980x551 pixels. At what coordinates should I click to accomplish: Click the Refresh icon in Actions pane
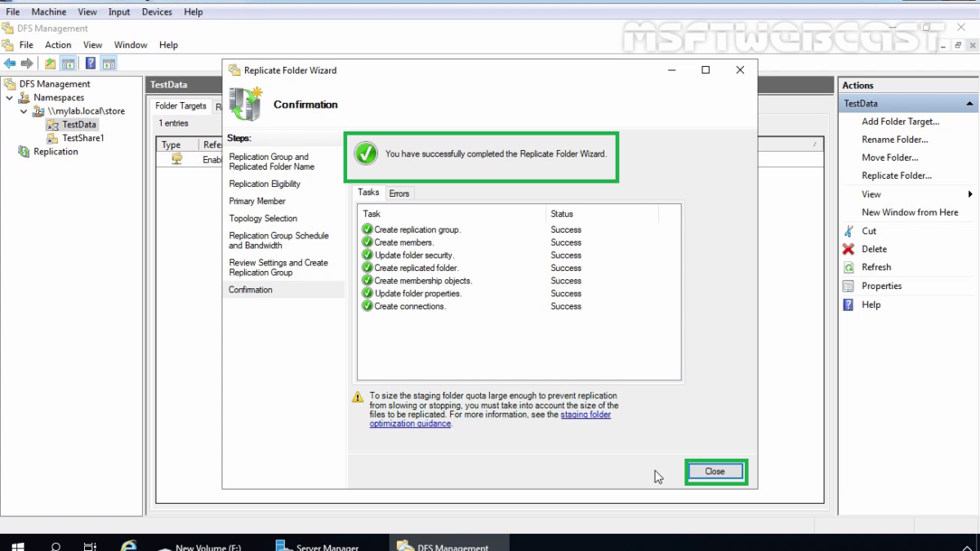click(x=849, y=267)
